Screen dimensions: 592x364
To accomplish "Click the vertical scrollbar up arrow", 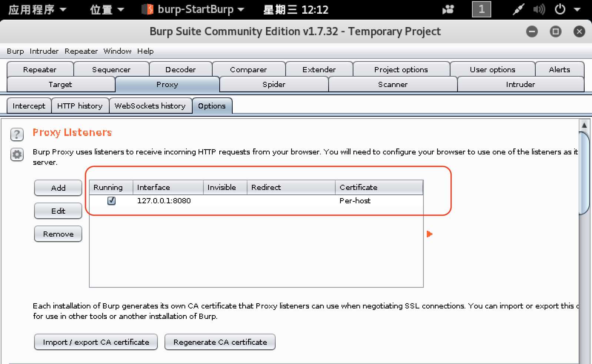I will pyautogui.click(x=584, y=125).
